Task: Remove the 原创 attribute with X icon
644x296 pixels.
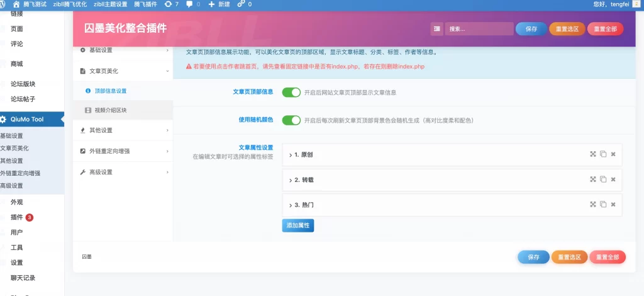Action: point(613,154)
